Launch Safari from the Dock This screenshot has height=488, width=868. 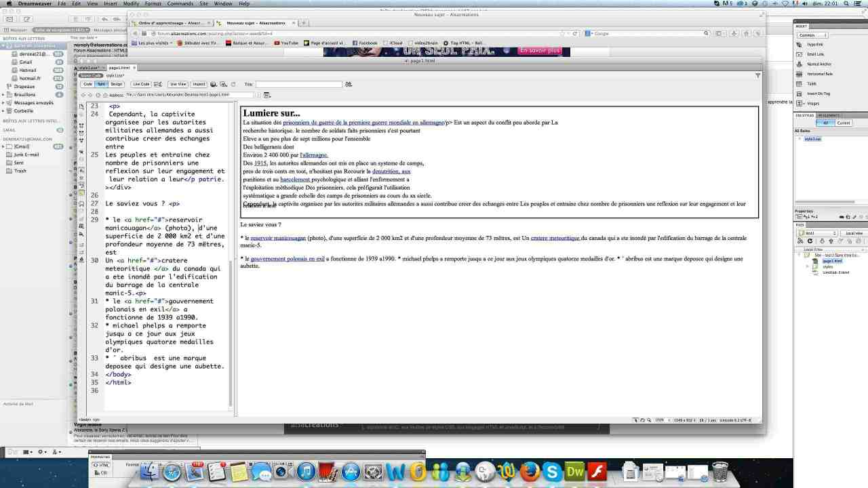coord(172,471)
